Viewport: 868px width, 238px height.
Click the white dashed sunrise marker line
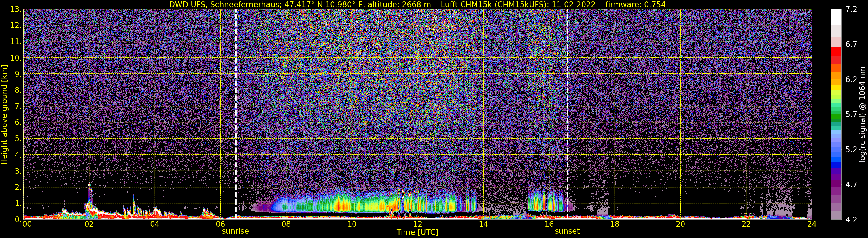click(236, 114)
